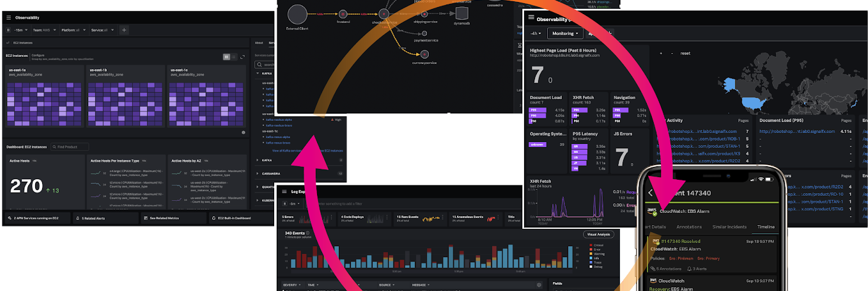Select the External Client node in service map
Viewport: 868px width, 291px height.
[x=298, y=15]
